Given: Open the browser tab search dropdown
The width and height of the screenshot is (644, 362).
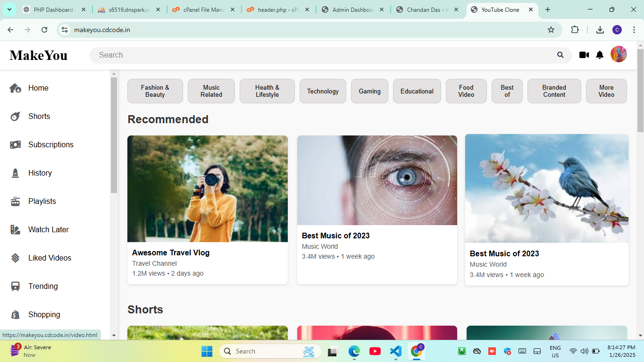Looking at the screenshot, I should [x=9, y=9].
